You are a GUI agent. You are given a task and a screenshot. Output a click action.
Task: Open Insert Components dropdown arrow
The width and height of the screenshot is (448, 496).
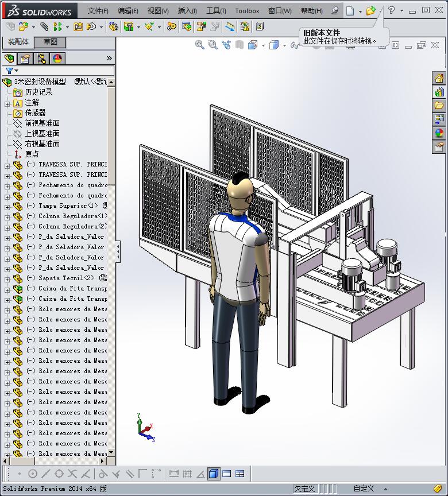(x=33, y=27)
